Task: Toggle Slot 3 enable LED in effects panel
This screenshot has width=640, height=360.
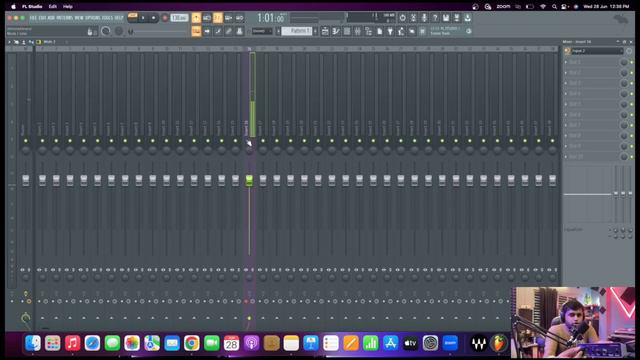Action: click(631, 83)
